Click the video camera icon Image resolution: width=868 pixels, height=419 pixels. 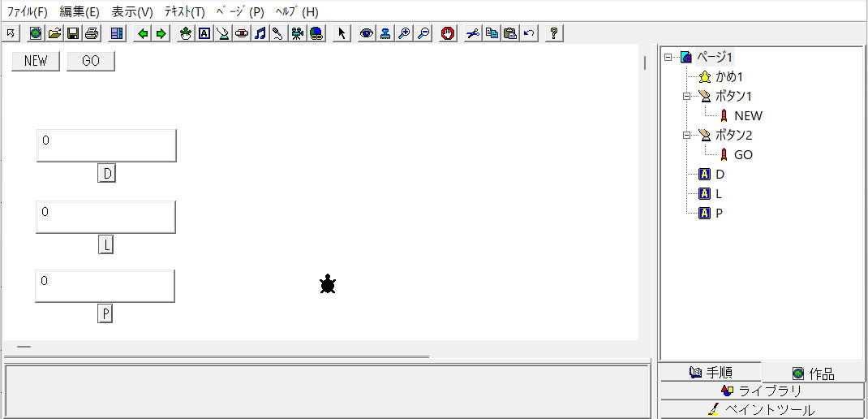click(x=298, y=34)
